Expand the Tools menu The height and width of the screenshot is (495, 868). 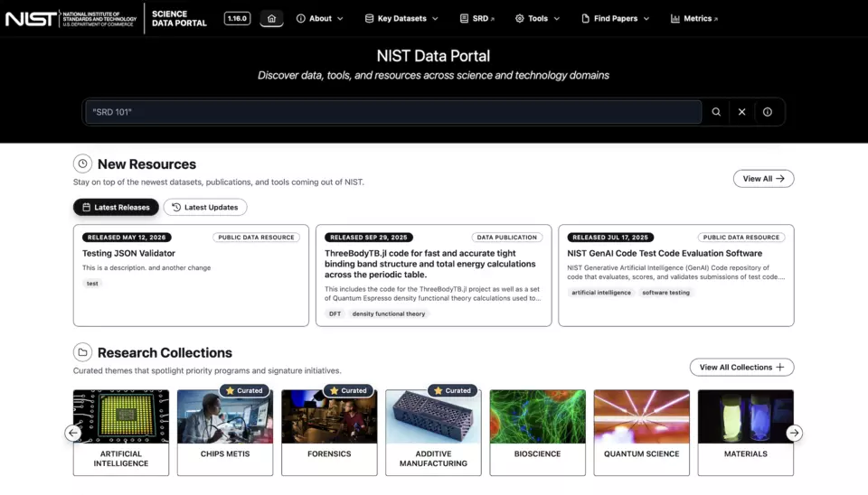coord(537,18)
